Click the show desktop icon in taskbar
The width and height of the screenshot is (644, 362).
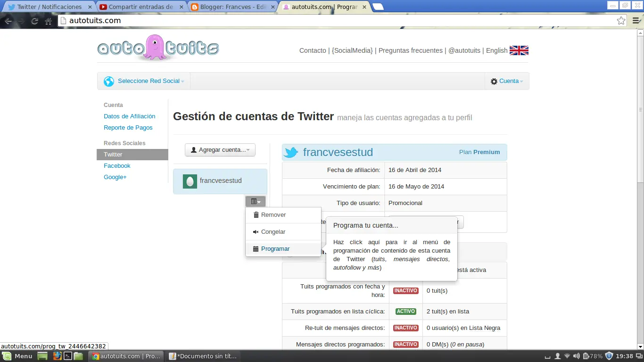click(42, 356)
